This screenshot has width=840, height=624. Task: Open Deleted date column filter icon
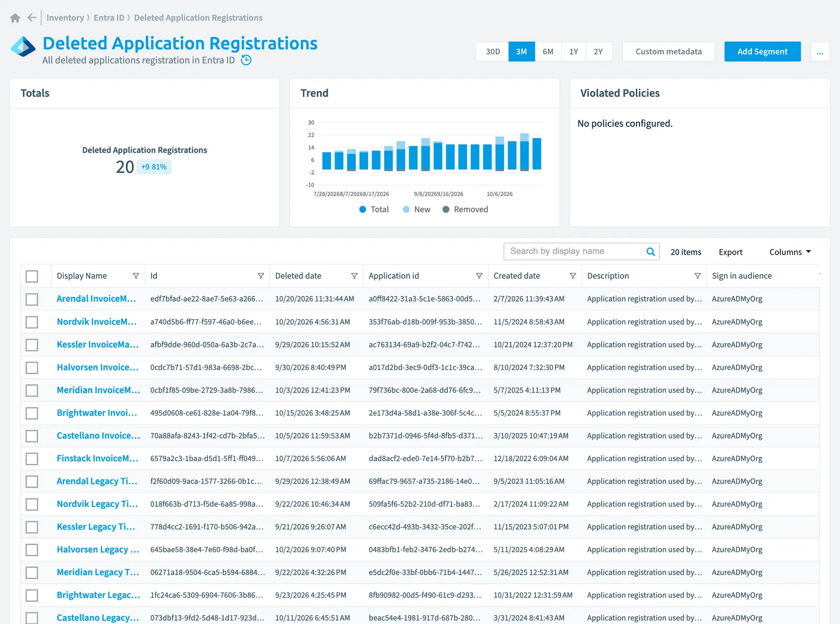tap(354, 276)
